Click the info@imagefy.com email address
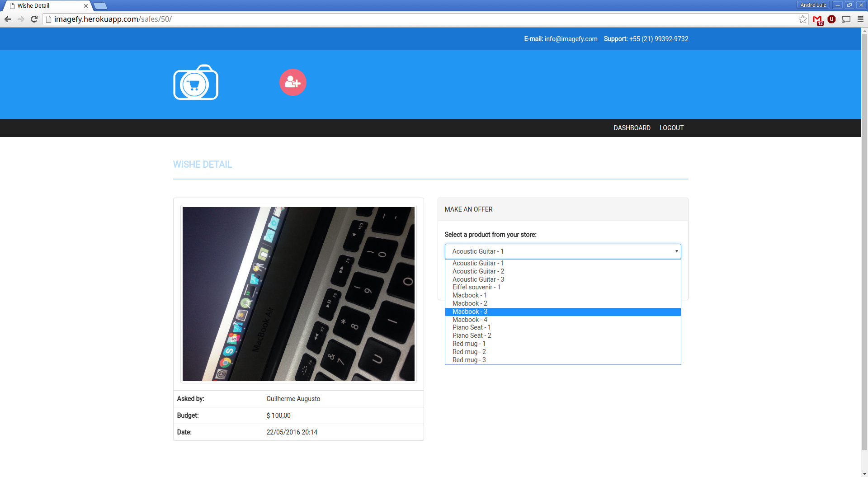The width and height of the screenshot is (868, 477). [571, 39]
